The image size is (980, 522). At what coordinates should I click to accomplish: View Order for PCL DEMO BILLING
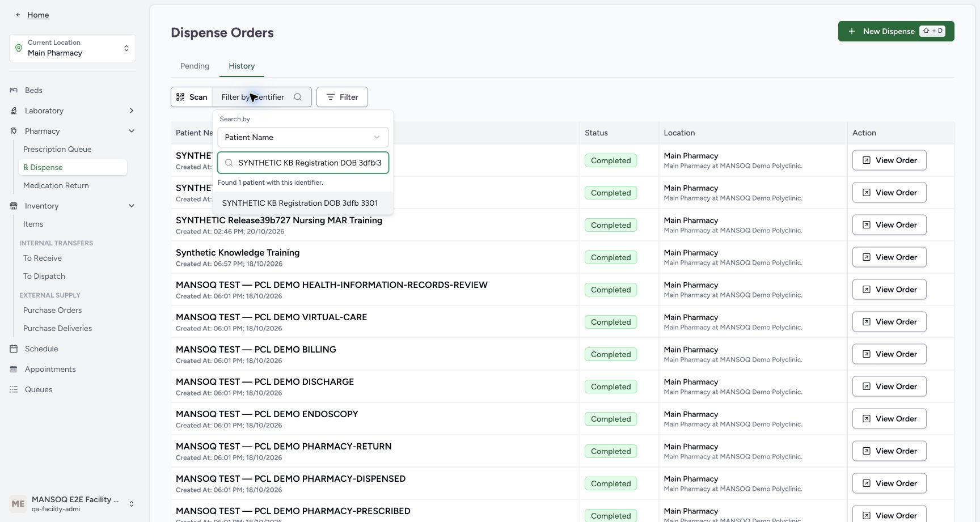point(889,354)
